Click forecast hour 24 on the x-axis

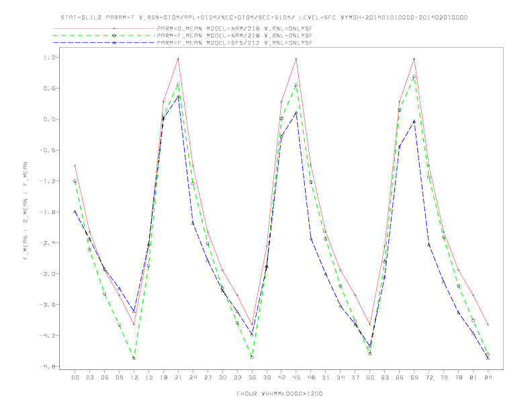[x=193, y=377]
